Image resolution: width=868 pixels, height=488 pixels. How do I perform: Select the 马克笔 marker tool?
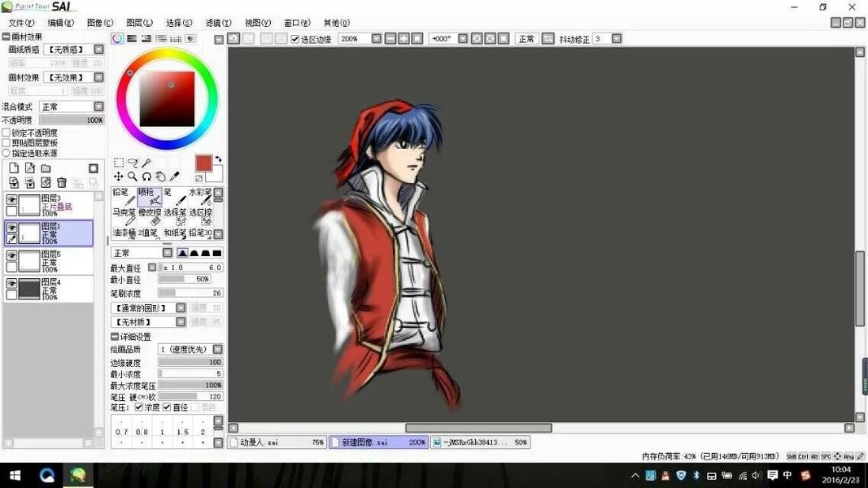tap(123, 216)
